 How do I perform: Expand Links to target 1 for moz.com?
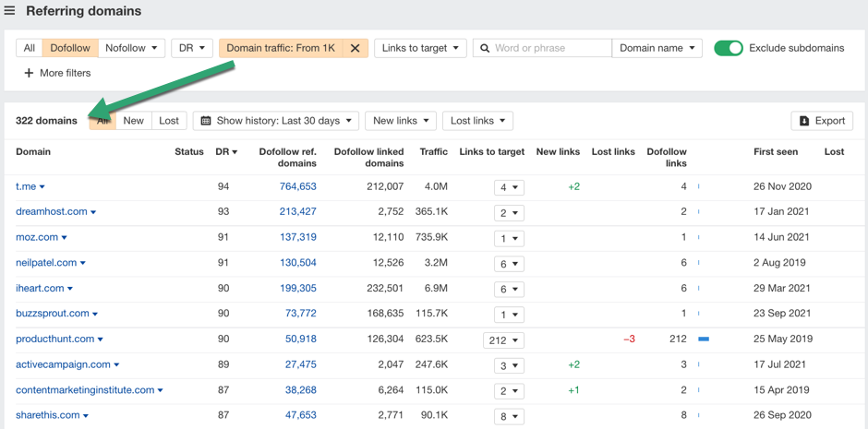pos(509,238)
